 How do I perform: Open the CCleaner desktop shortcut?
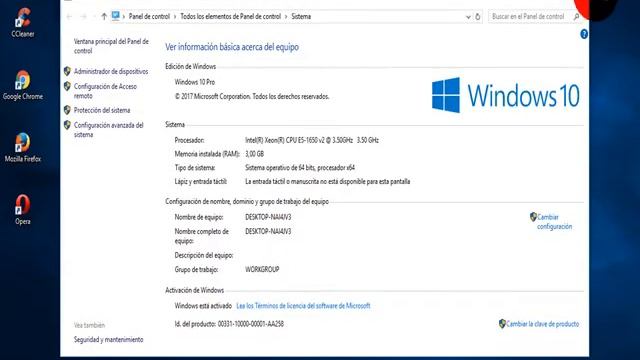(x=23, y=23)
